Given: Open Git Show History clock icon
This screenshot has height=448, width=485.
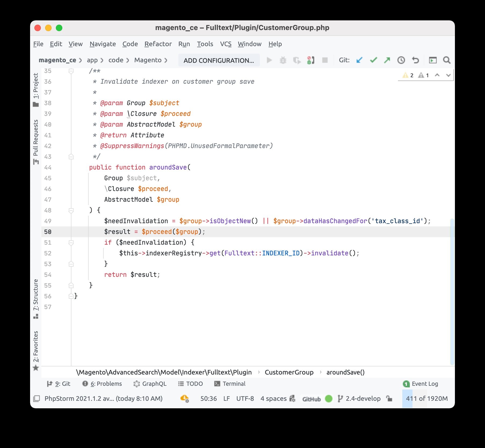Looking at the screenshot, I should (x=401, y=60).
